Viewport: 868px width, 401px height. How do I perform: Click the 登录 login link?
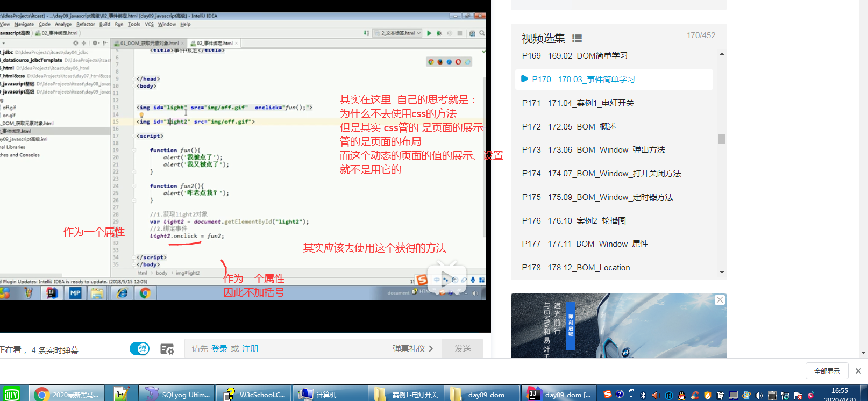coord(219,349)
